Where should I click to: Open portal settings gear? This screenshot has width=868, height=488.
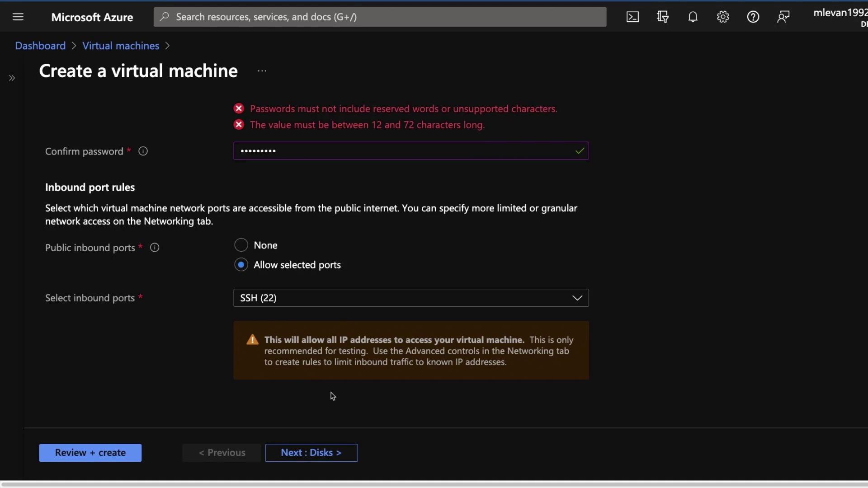(723, 17)
